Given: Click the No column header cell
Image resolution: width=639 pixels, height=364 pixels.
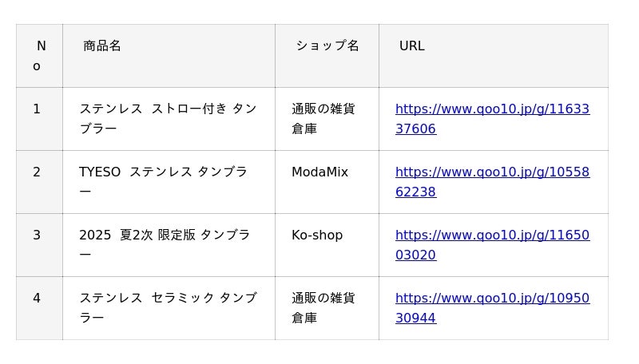Looking at the screenshot, I should (x=39, y=56).
